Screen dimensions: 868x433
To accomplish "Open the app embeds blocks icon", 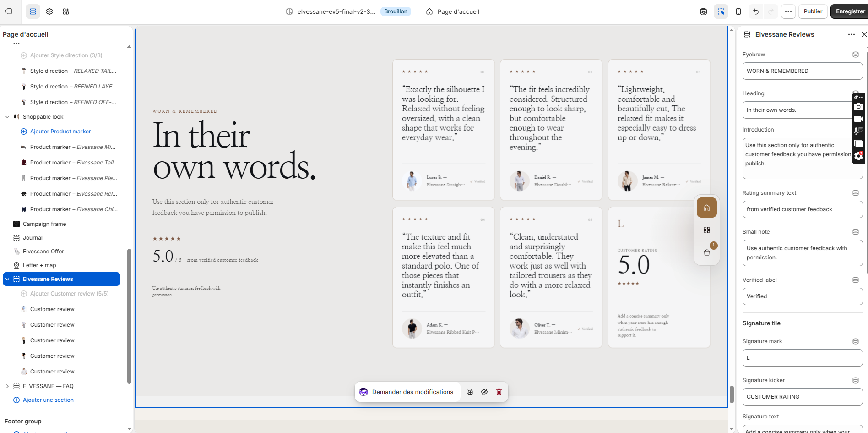I will pos(66,11).
